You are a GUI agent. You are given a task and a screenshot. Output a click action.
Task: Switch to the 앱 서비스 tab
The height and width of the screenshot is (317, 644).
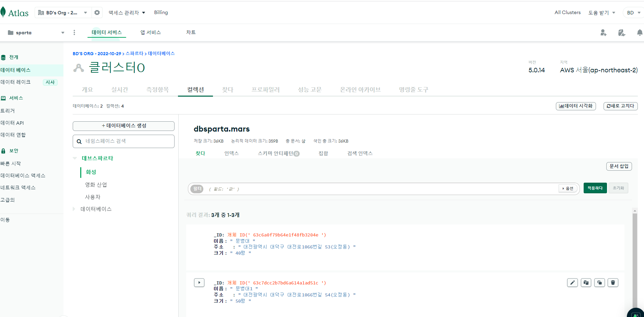point(151,32)
